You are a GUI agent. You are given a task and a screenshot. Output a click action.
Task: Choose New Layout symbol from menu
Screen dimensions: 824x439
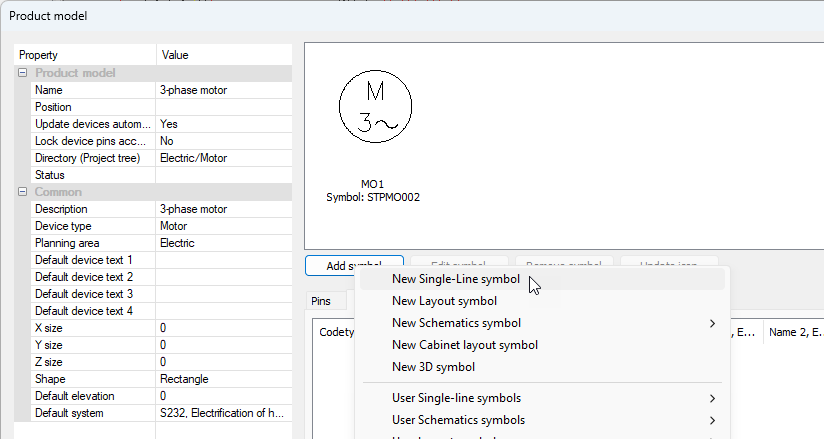[x=444, y=301]
